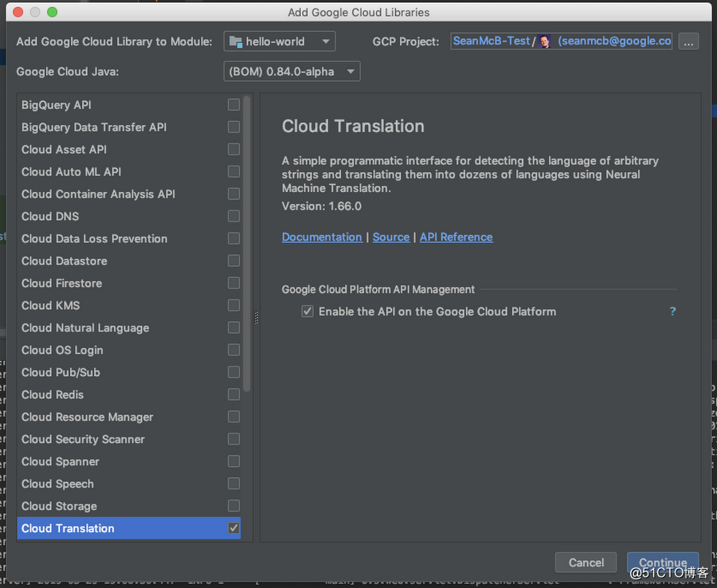Check the Cloud Natural Language checkbox
The width and height of the screenshot is (717, 588).
(x=233, y=327)
